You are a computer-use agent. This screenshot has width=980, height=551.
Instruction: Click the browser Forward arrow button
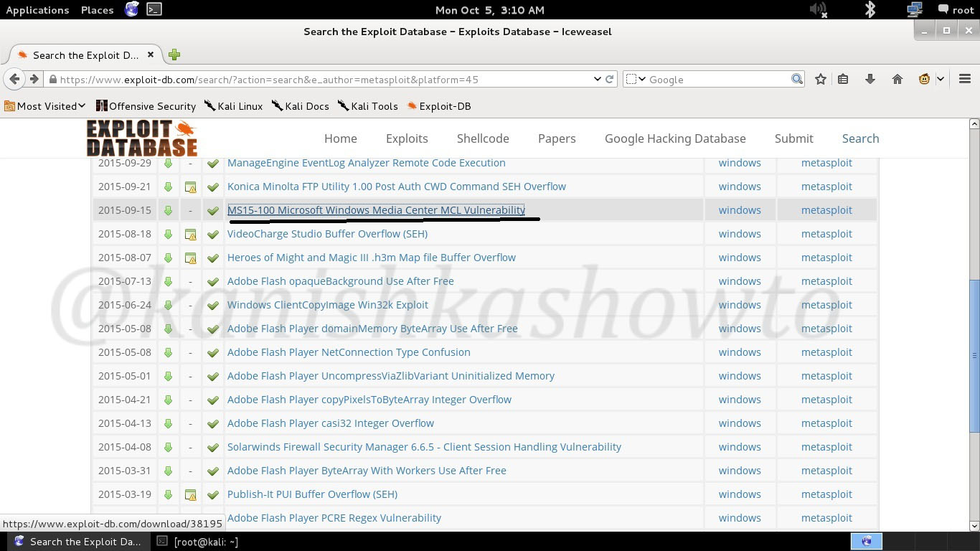point(33,79)
